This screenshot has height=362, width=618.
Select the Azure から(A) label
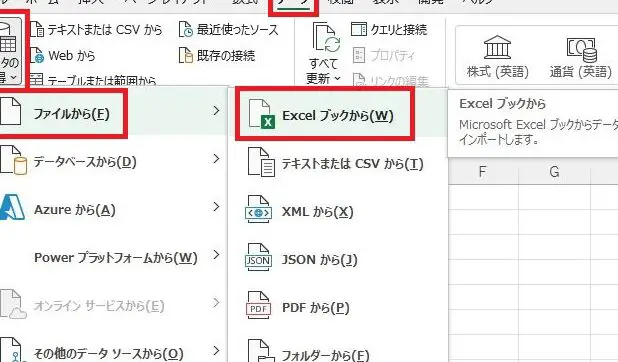pos(75,210)
